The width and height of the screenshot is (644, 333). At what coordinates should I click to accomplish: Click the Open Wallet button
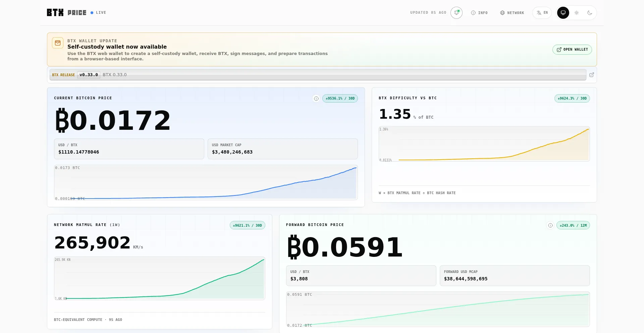pos(572,50)
